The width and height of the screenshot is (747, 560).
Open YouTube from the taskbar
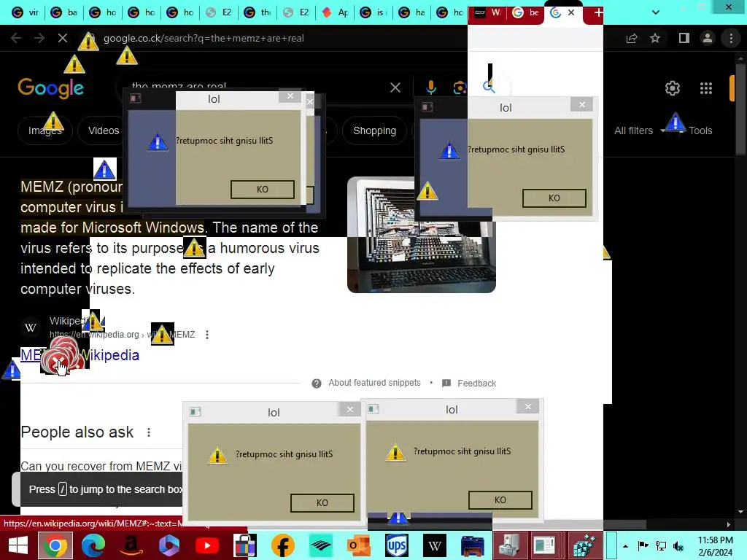pos(207,545)
